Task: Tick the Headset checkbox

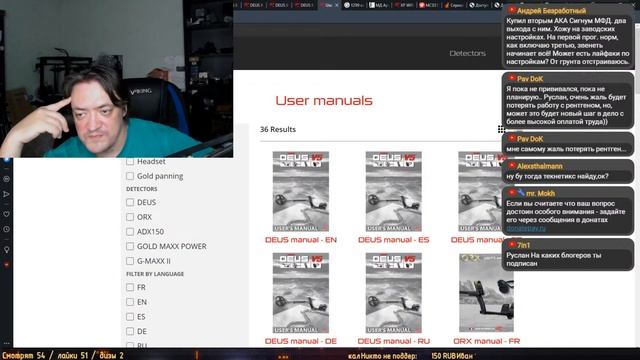Action: pyautogui.click(x=130, y=162)
